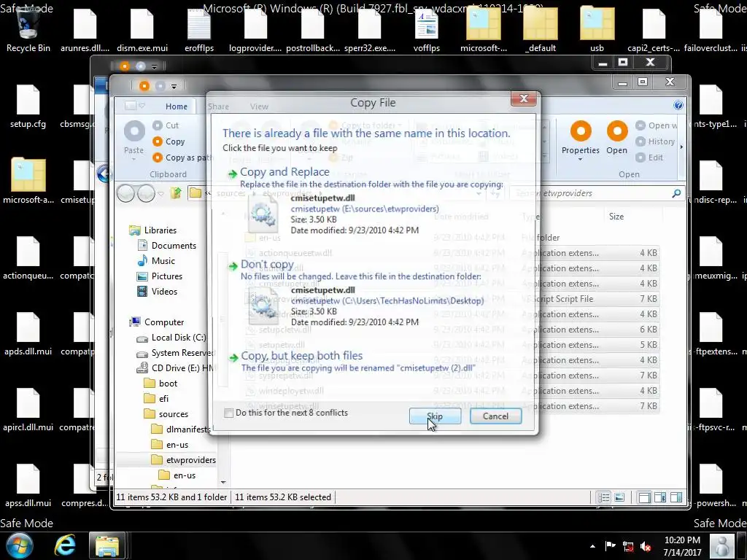
Task: Select apss.dll.mui desktop file
Action: point(28,485)
